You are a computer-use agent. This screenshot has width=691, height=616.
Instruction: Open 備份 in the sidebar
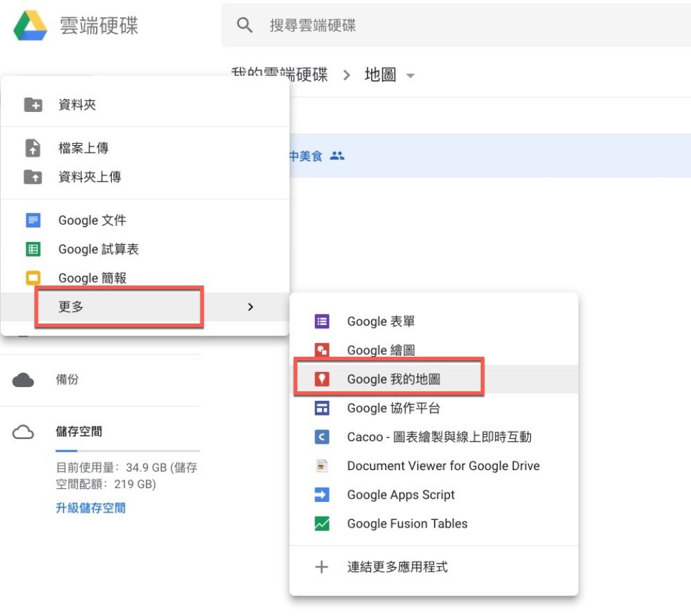(x=67, y=380)
